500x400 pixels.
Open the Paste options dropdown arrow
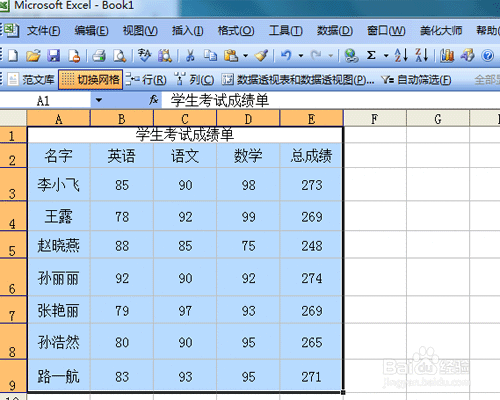click(x=246, y=55)
